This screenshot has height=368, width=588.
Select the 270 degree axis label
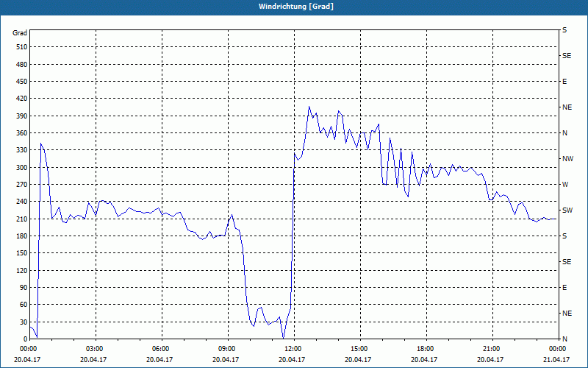(x=22, y=185)
